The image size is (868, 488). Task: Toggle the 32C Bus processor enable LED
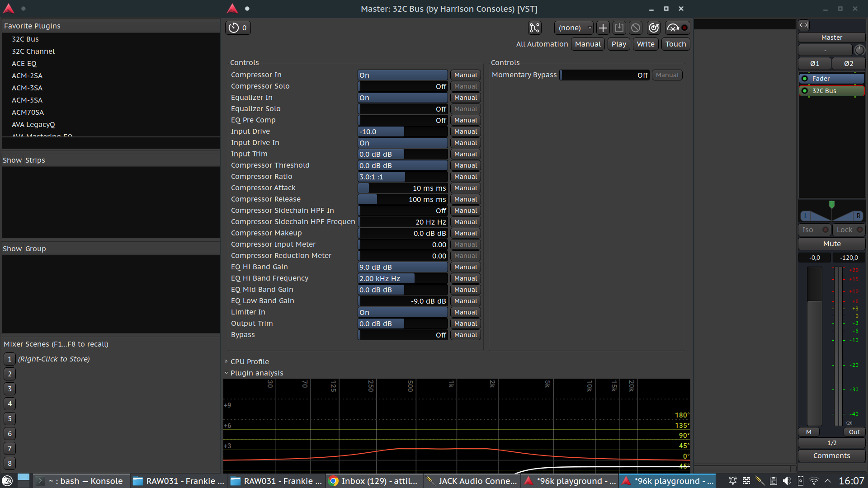pos(805,91)
